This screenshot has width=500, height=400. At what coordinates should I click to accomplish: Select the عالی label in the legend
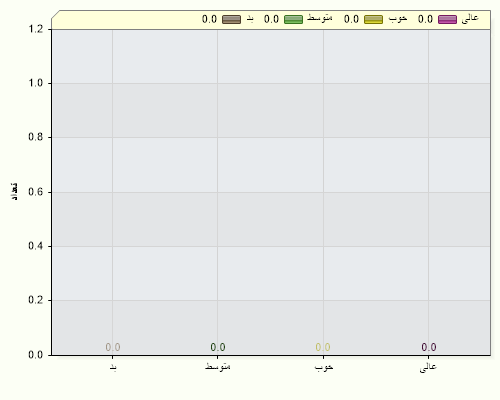click(x=470, y=19)
